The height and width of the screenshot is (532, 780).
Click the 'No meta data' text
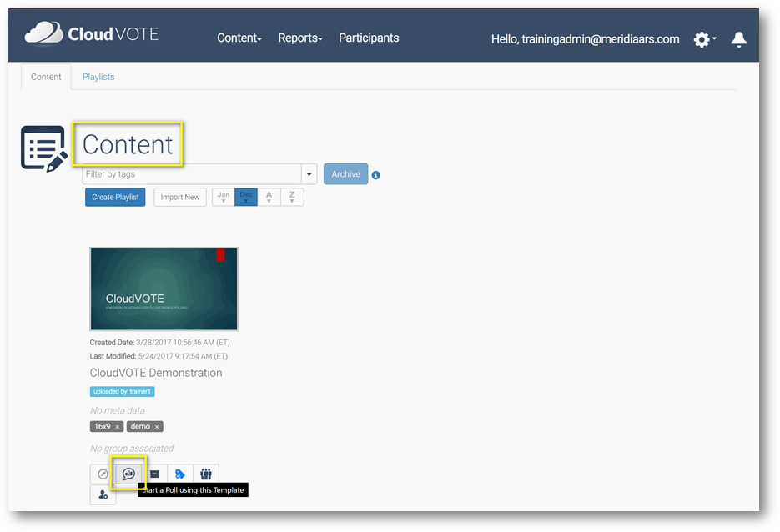pos(118,410)
